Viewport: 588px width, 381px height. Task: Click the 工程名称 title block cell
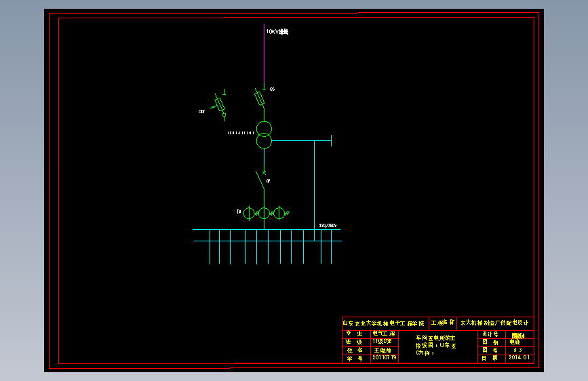pos(442,323)
